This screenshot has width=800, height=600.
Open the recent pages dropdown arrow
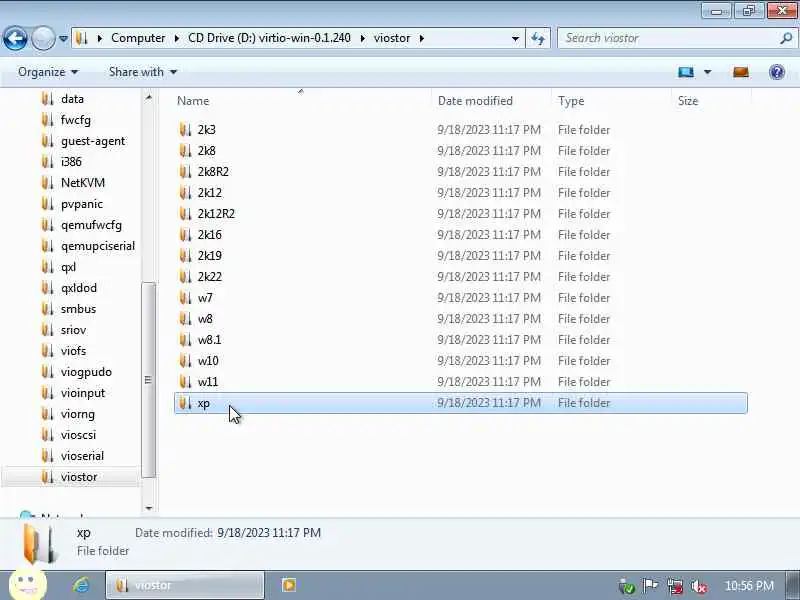tap(63, 38)
